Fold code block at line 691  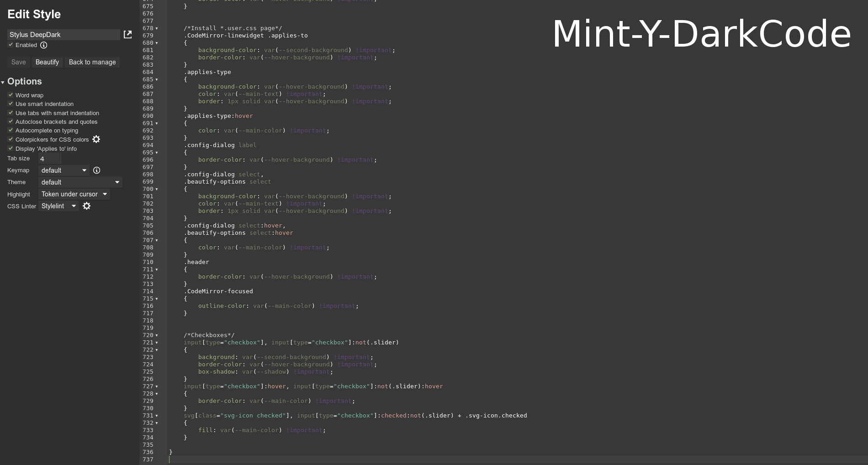click(157, 123)
